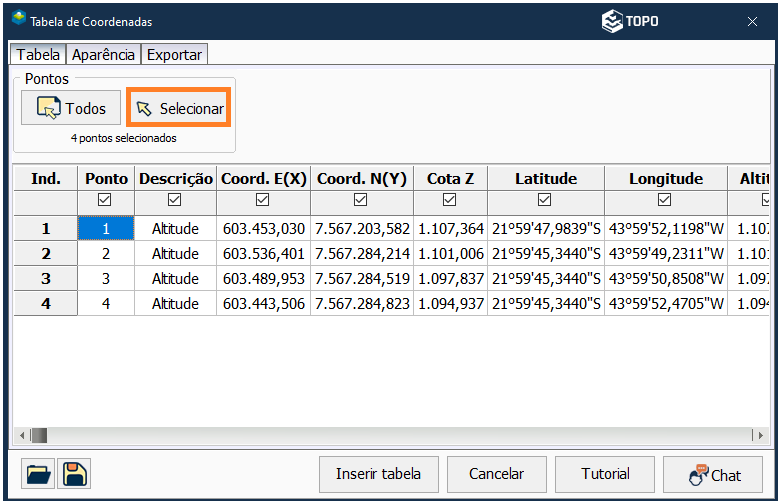781x504 pixels.
Task: Open the Tutorial button
Action: point(606,474)
